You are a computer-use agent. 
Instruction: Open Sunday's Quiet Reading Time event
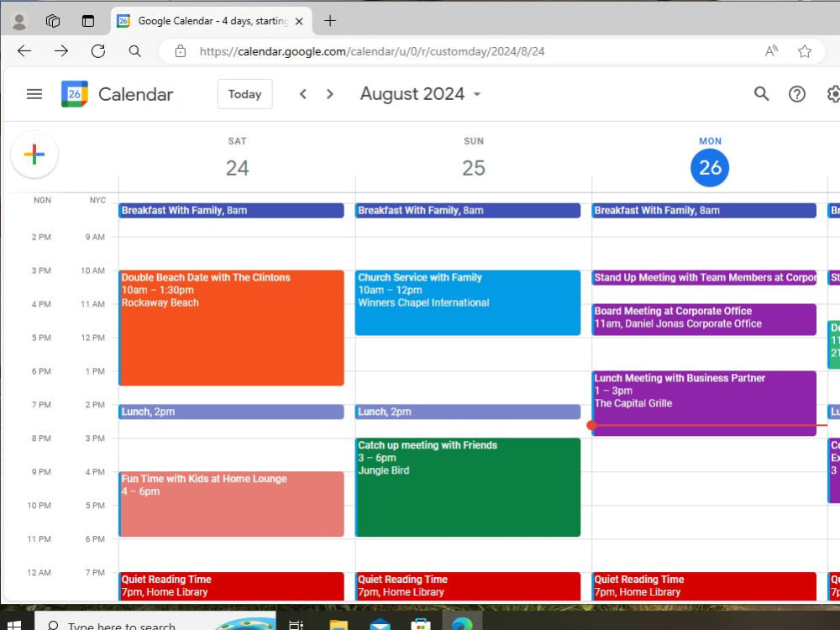(x=468, y=586)
